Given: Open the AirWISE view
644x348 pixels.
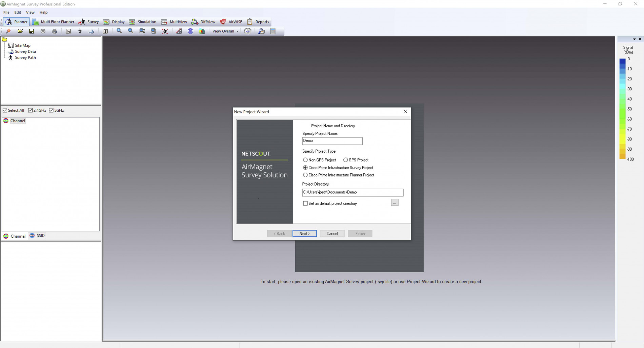Looking at the screenshot, I should coord(231,22).
